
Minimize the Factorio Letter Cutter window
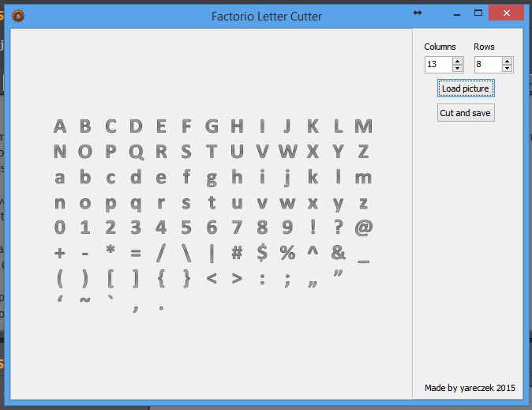pyautogui.click(x=457, y=15)
